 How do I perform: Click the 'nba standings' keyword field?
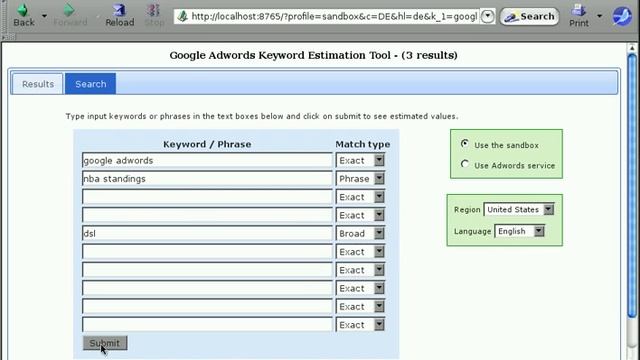tap(207, 179)
